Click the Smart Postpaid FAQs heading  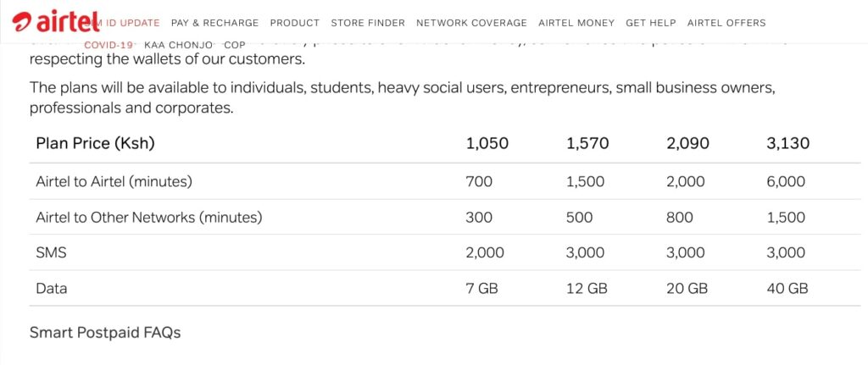click(105, 332)
